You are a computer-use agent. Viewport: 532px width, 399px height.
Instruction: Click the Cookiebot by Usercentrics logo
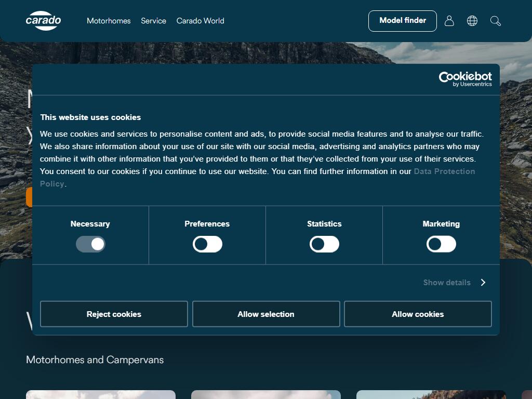(x=465, y=79)
